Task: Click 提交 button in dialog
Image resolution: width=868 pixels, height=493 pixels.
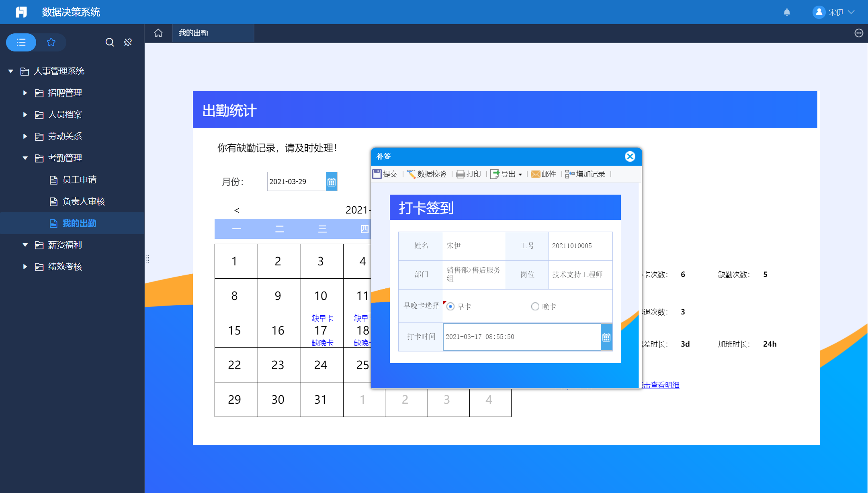Action: pyautogui.click(x=385, y=174)
